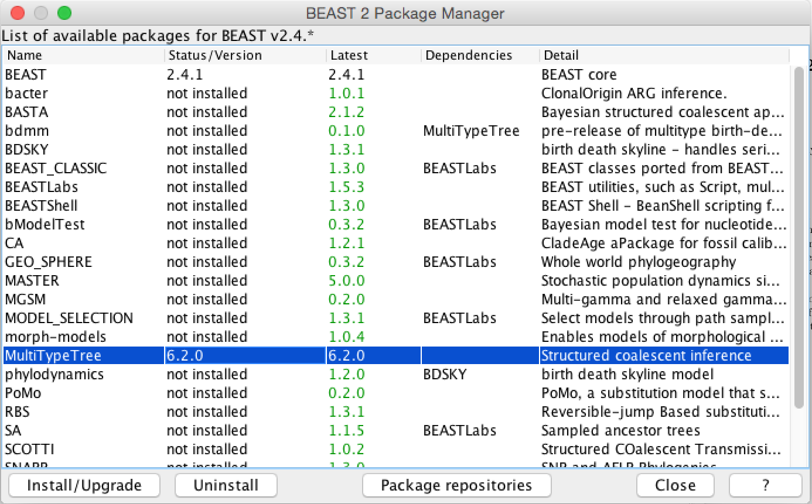Click the 6.2.0 status cell of MultiTypeTree
The width and height of the screenshot is (812, 504).
pos(245,355)
